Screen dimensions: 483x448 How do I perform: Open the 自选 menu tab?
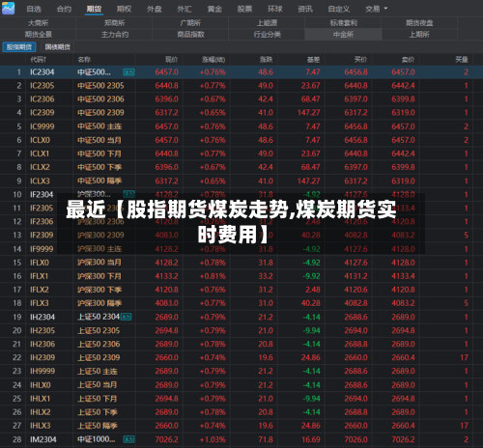(34, 9)
